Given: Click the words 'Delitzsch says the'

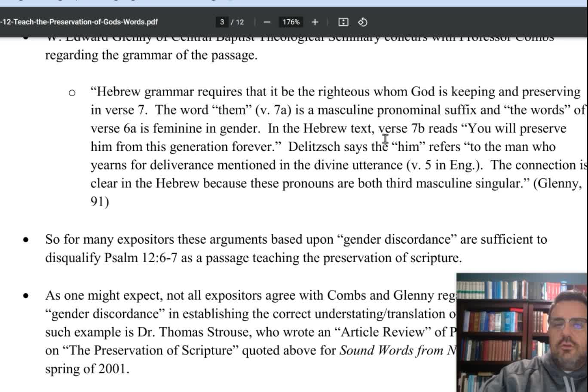Looking at the screenshot, I should tap(338, 147).
